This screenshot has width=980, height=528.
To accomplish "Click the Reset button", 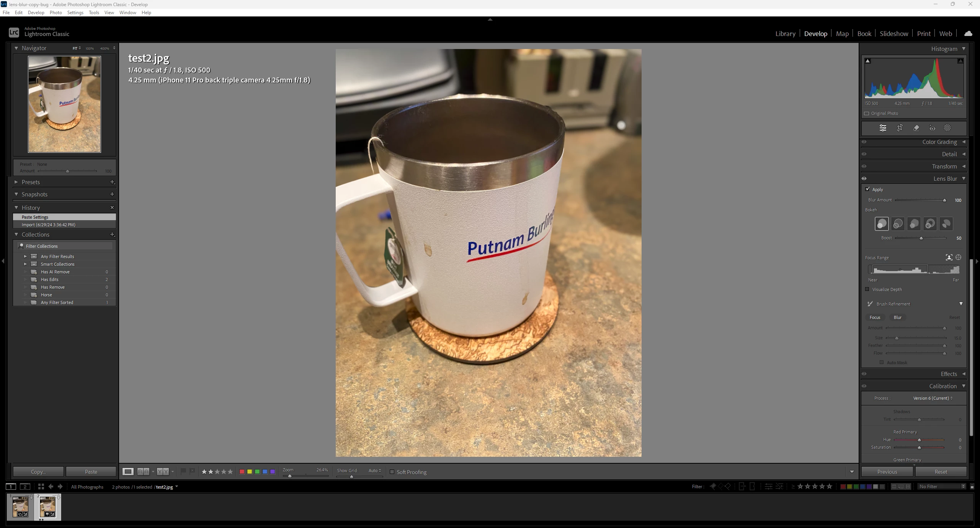I will click(x=941, y=472).
